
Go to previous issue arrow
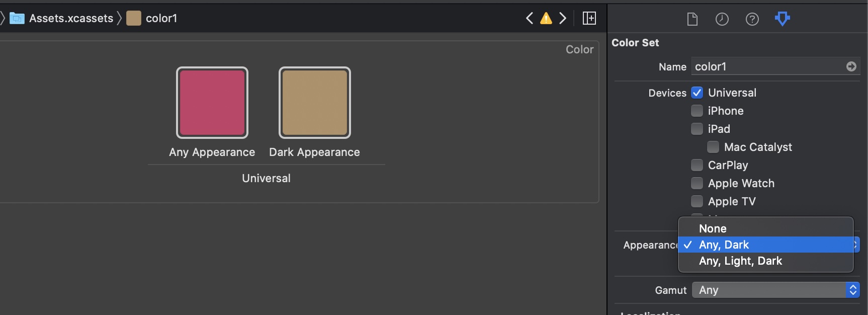530,19
